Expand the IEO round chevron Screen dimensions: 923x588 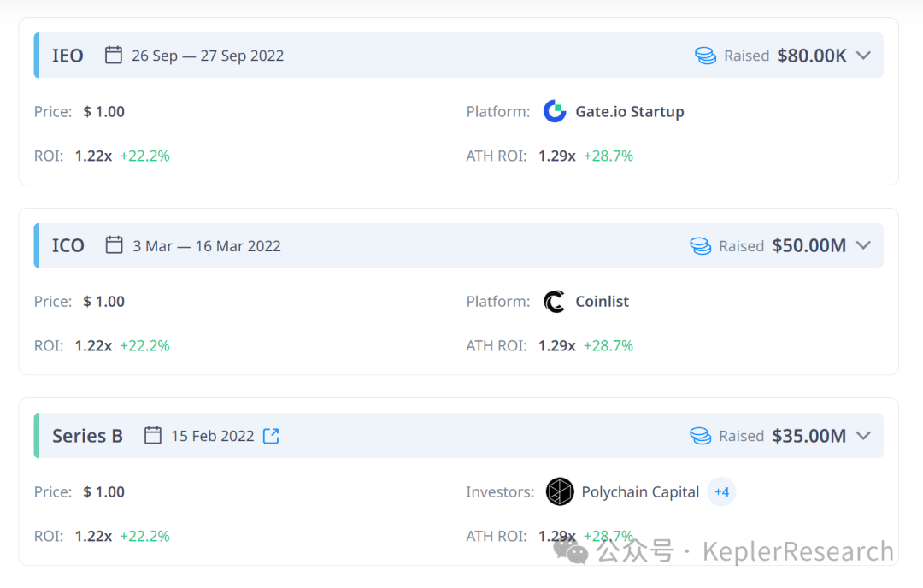pos(863,56)
